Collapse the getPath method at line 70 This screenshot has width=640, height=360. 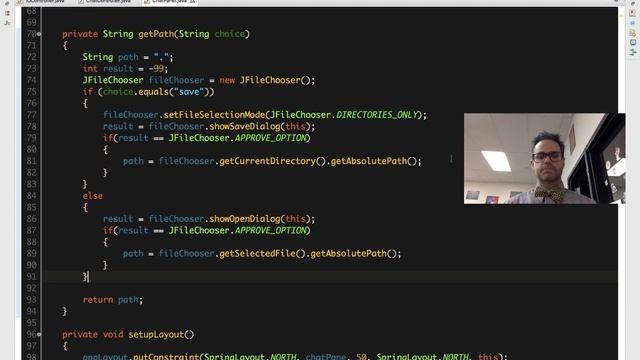39,34
